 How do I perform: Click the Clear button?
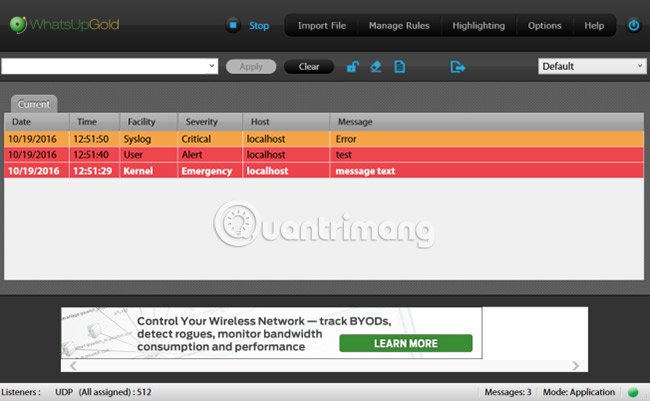(x=309, y=66)
